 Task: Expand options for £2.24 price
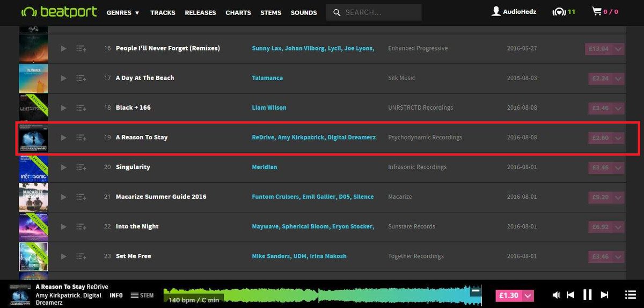[618, 78]
